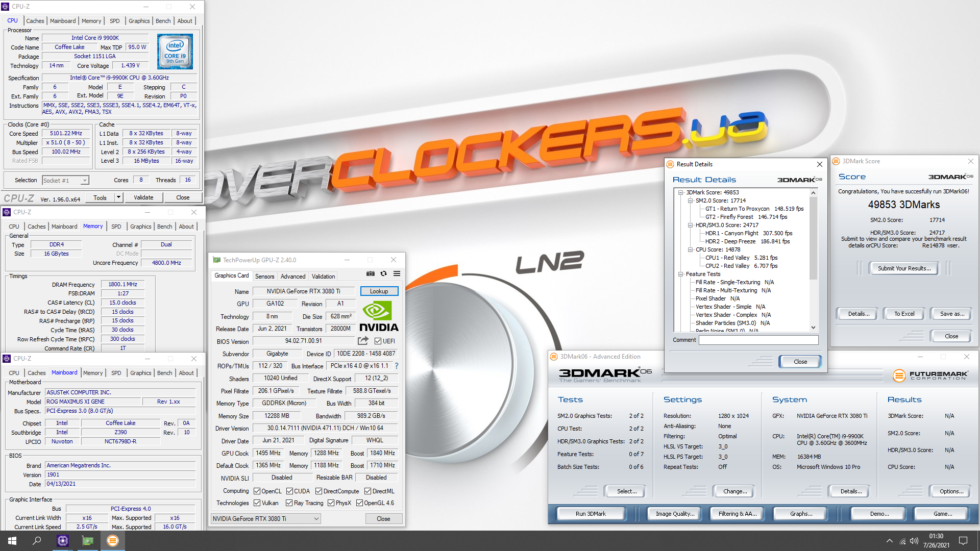
Task: Switch to Bench tab in top CPU-Z
Action: 163,21
